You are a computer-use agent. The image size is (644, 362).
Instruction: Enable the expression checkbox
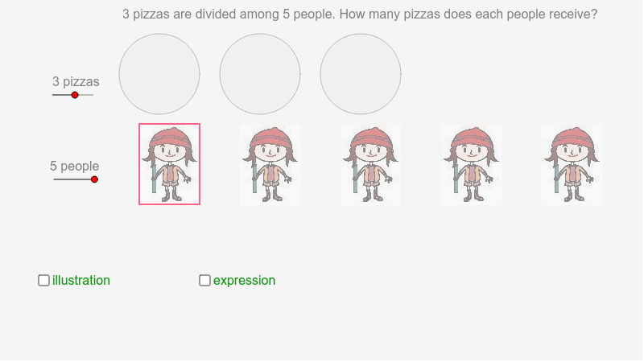(204, 280)
